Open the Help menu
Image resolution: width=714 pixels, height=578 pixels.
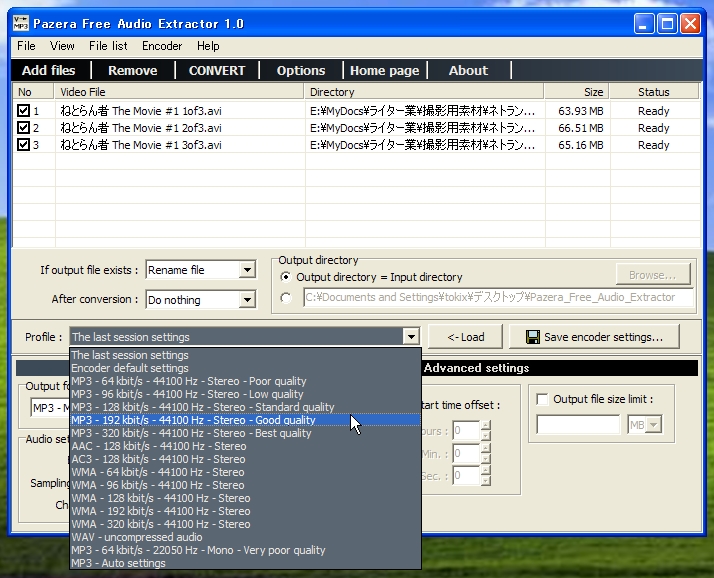(208, 46)
